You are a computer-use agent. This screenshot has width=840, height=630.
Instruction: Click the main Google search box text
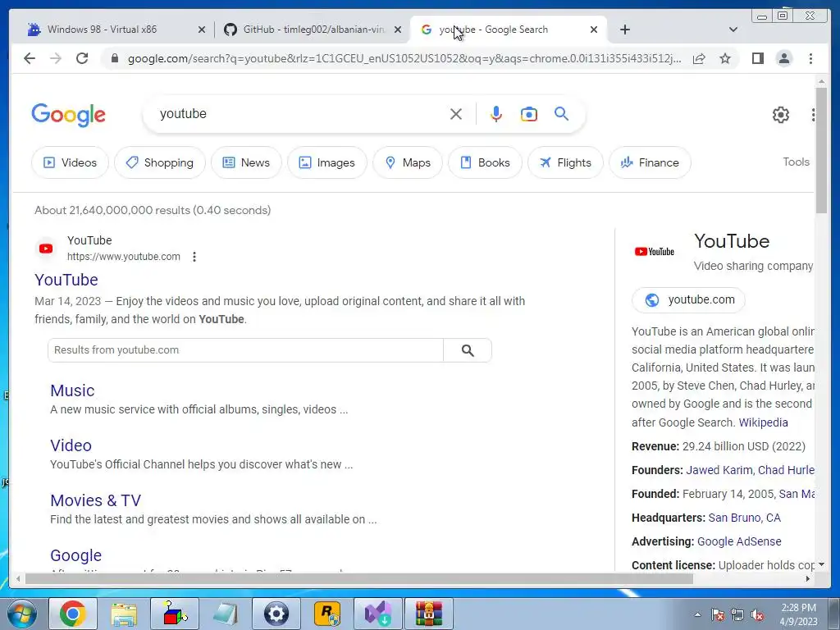pyautogui.click(x=183, y=113)
